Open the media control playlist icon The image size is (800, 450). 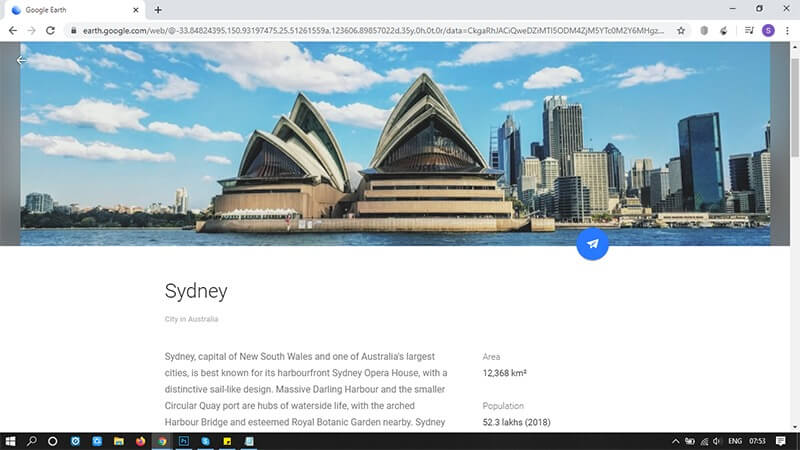coord(749,31)
